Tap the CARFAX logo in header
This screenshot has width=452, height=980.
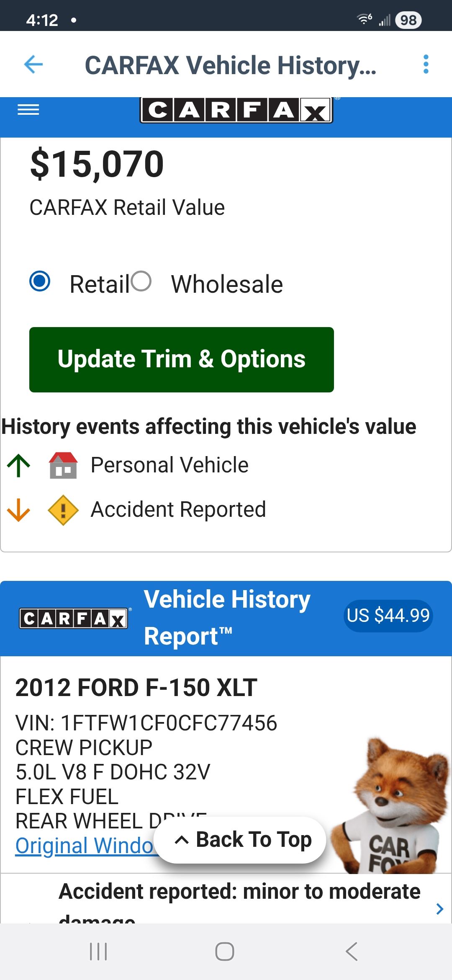[236, 110]
